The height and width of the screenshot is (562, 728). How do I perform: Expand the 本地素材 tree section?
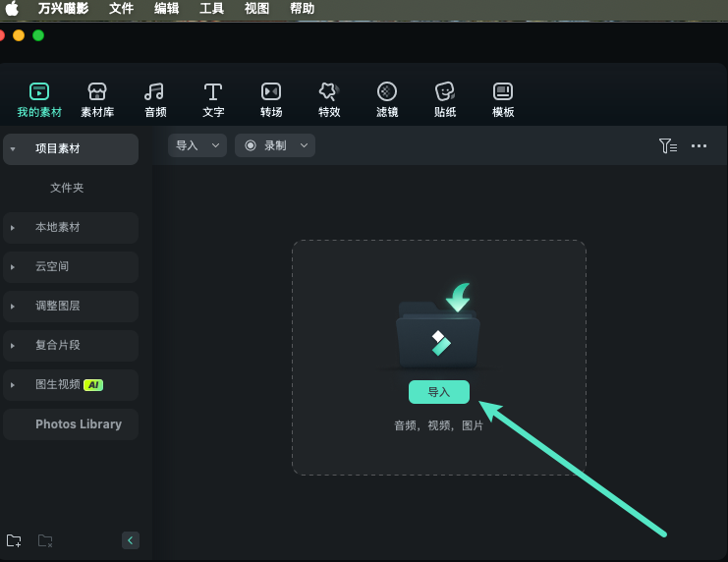pyautogui.click(x=14, y=227)
